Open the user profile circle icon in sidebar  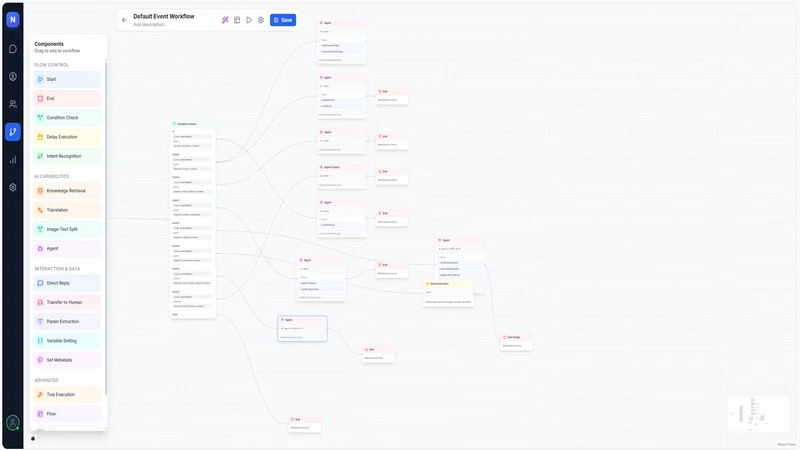pyautogui.click(x=13, y=77)
